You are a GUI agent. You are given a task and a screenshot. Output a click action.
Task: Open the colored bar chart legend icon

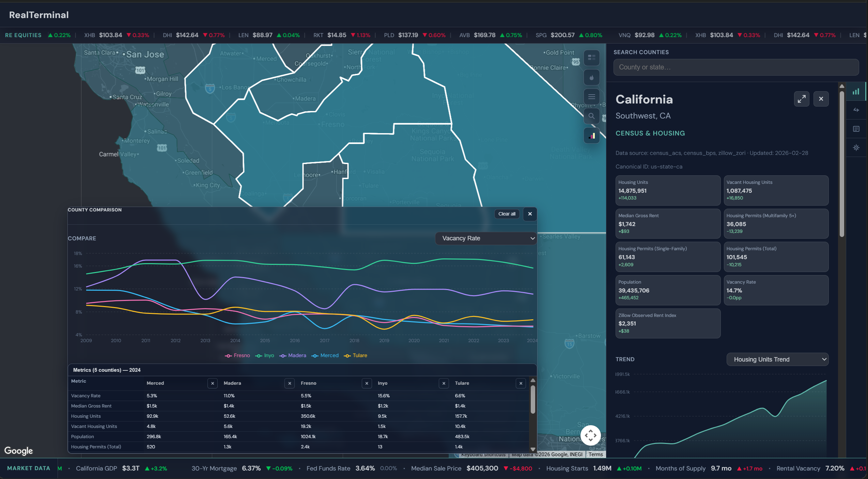point(591,136)
